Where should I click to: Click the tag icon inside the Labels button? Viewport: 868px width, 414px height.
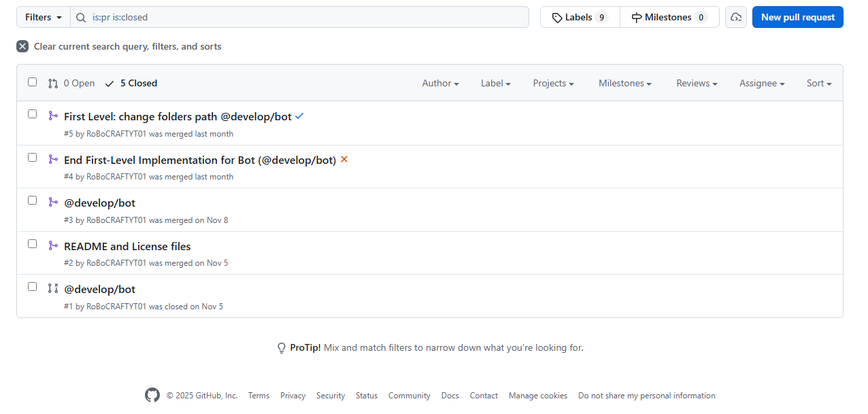click(x=558, y=17)
